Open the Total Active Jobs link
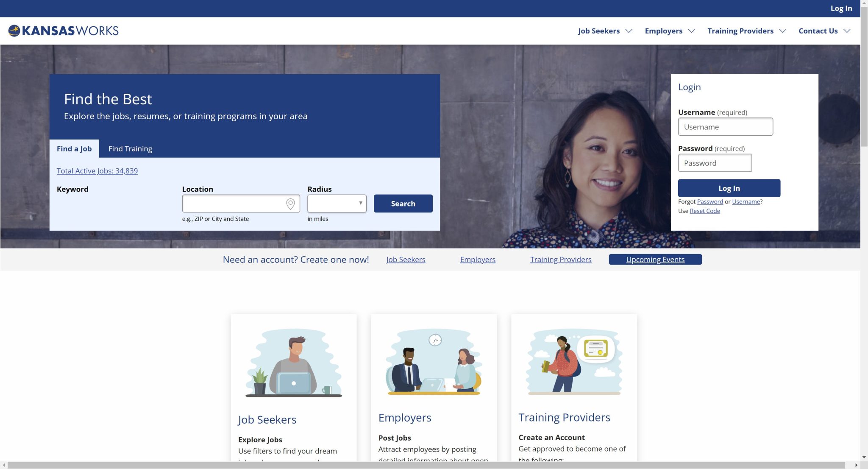The image size is (868, 469). pyautogui.click(x=97, y=171)
